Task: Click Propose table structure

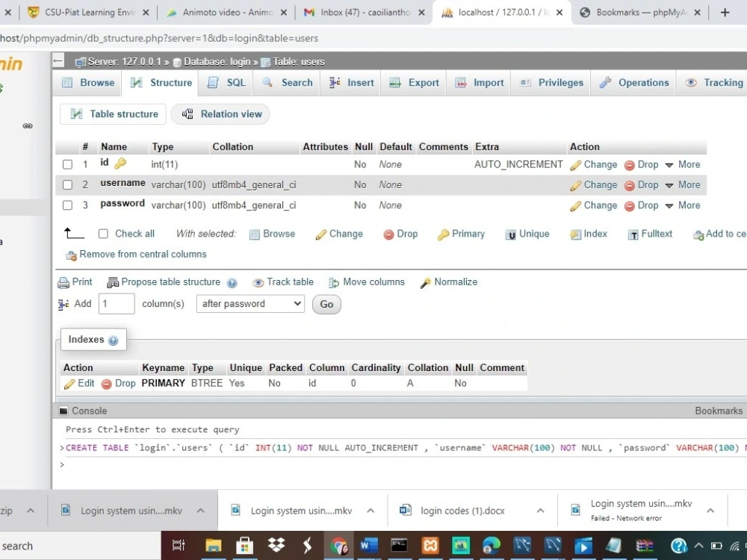Action: (164, 282)
